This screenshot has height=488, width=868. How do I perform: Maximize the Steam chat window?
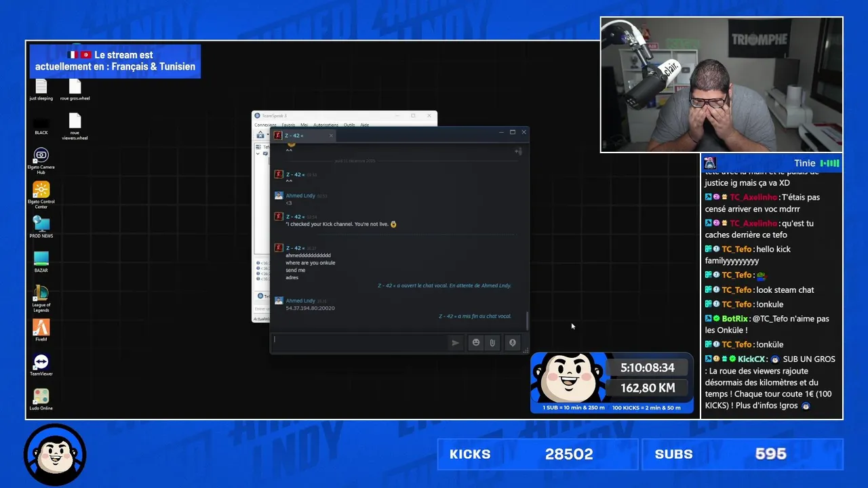pos(513,132)
